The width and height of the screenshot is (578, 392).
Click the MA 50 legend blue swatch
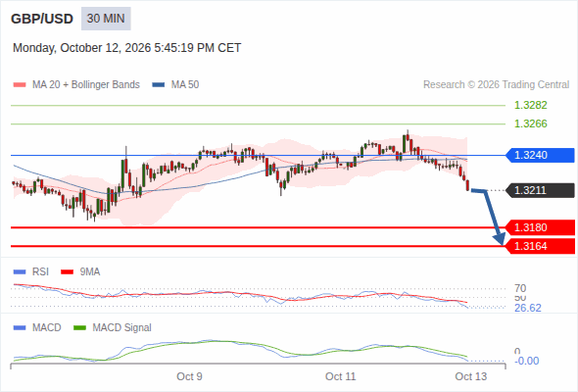pyautogui.click(x=159, y=85)
